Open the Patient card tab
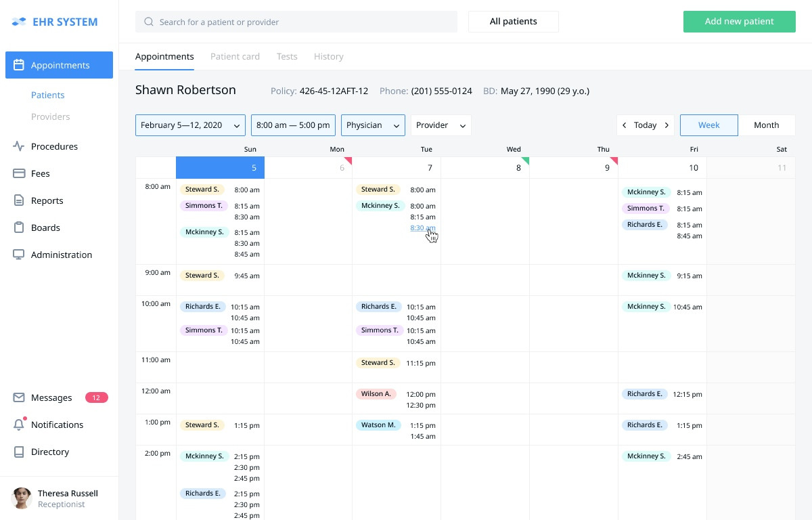The height and width of the screenshot is (520, 812). [235, 57]
